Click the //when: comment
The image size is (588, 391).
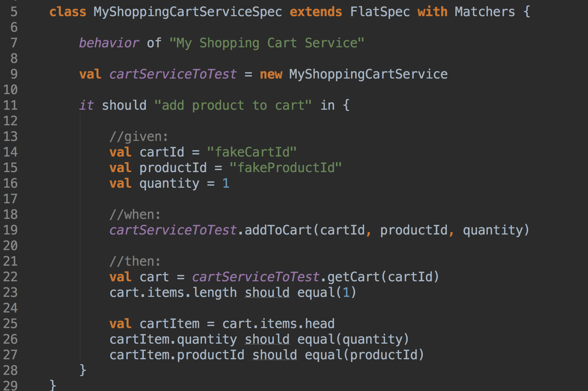(135, 215)
